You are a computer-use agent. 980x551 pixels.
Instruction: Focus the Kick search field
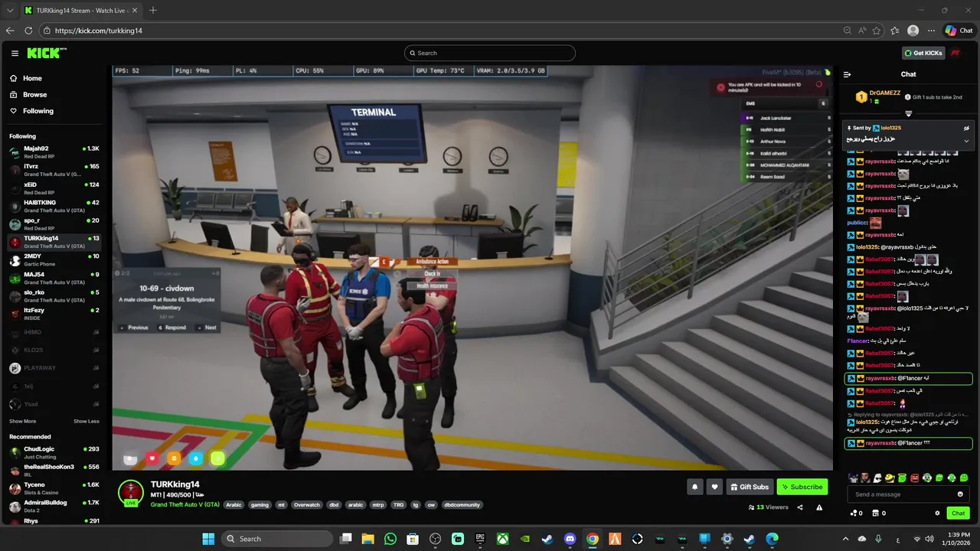point(490,53)
